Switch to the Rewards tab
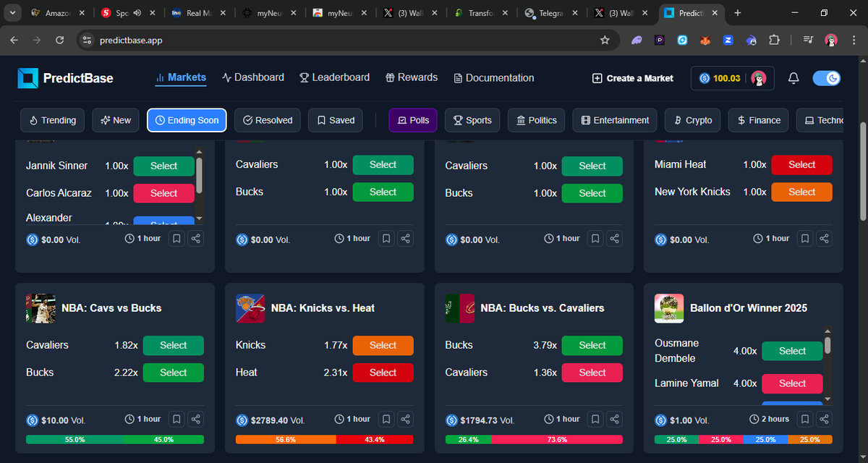Image resolution: width=868 pixels, height=463 pixels. (412, 77)
